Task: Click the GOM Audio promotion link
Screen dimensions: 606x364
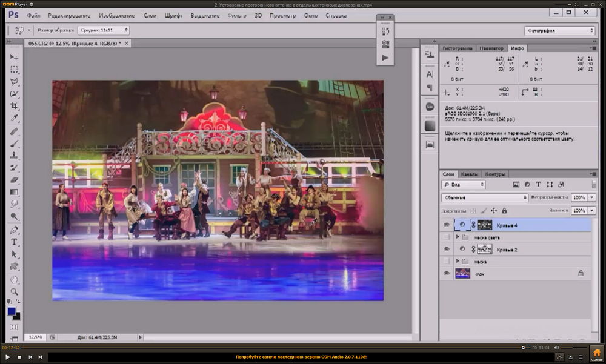Action: click(301, 357)
